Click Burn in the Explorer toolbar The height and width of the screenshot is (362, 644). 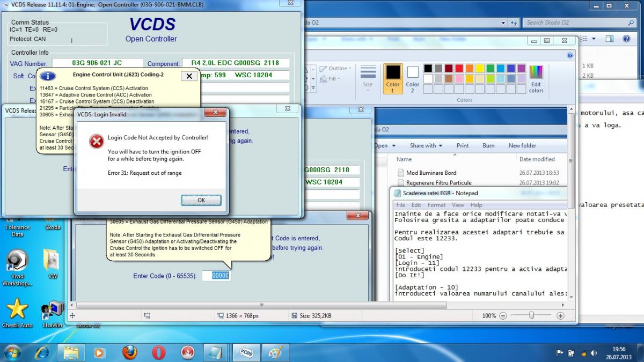point(488,145)
